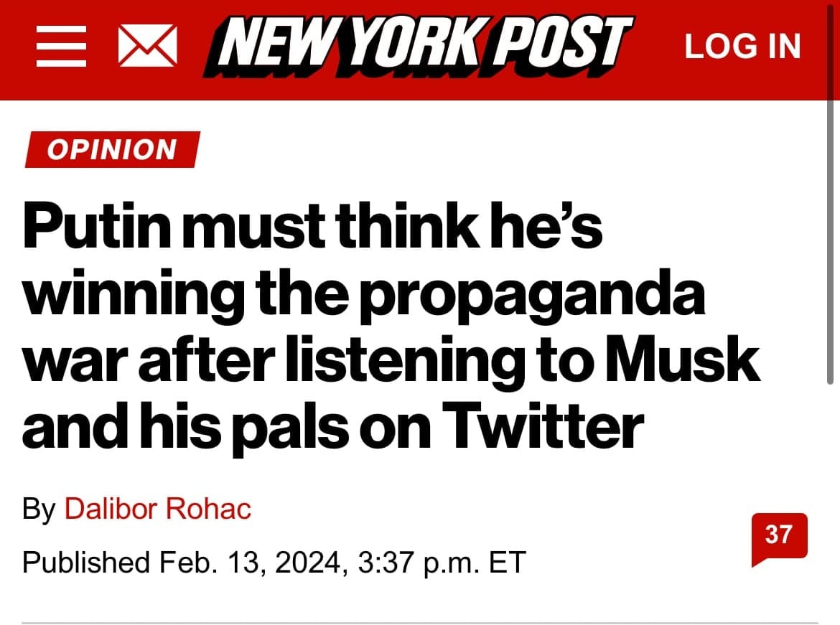840x625 pixels.
Task: Open the OPINION section tag
Action: point(111,150)
